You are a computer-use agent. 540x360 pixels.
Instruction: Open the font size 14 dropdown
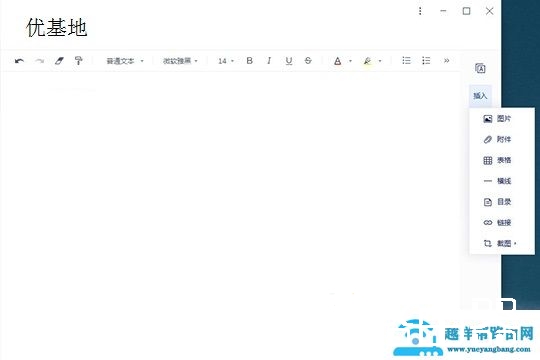226,61
